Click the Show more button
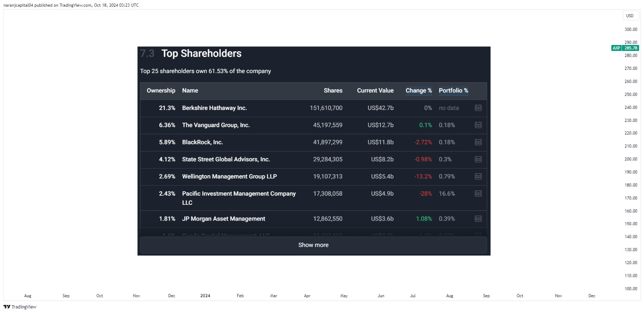Viewport: 644px width, 313px height. click(313, 245)
